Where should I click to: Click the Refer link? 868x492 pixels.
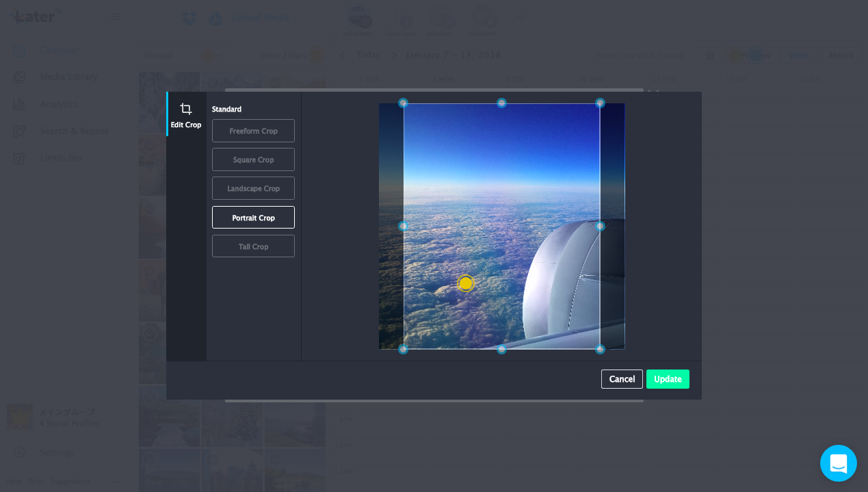click(x=36, y=482)
